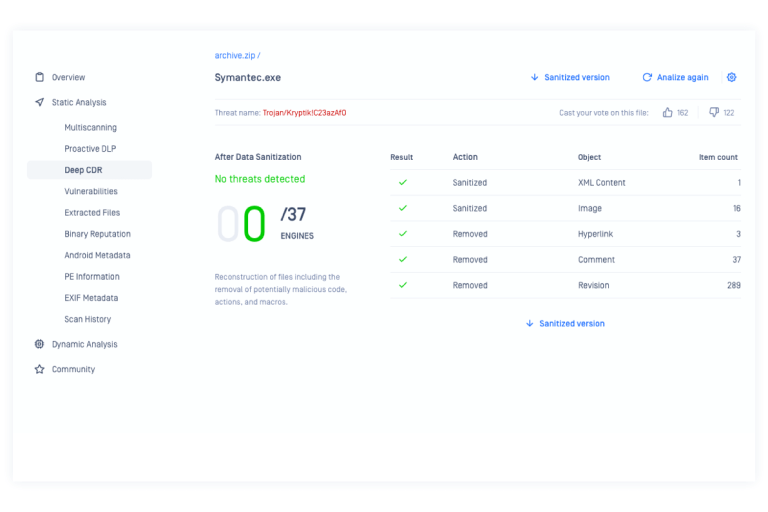Click checkmark in Comment row
Screen dimensions: 768x512
point(403,259)
